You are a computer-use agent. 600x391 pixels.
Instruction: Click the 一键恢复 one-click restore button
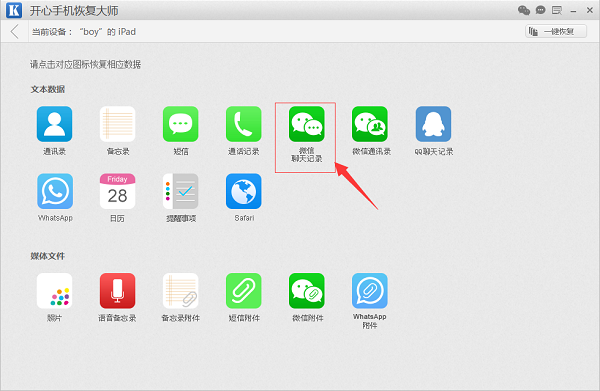[556, 31]
